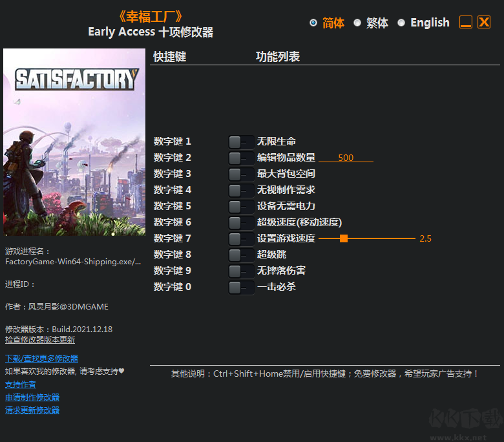Click the 超级跳 label

271,255
